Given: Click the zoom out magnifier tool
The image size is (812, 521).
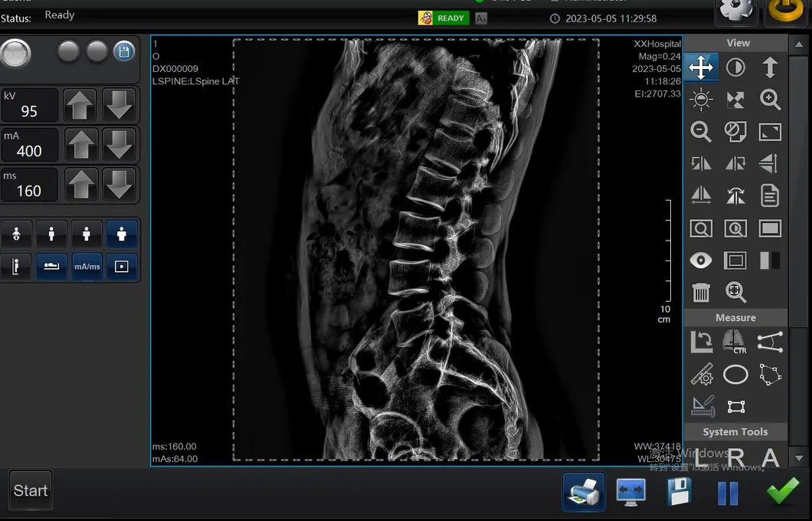Looking at the screenshot, I should click(701, 131).
